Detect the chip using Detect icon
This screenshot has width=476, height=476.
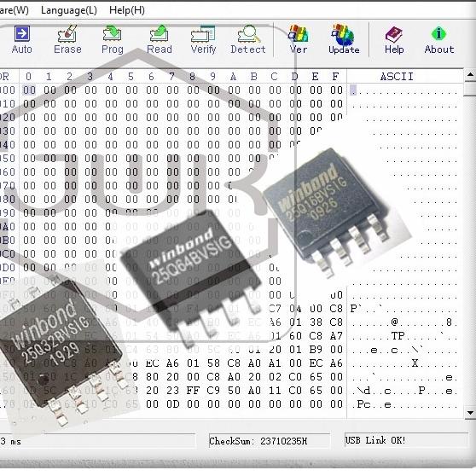coord(248,40)
